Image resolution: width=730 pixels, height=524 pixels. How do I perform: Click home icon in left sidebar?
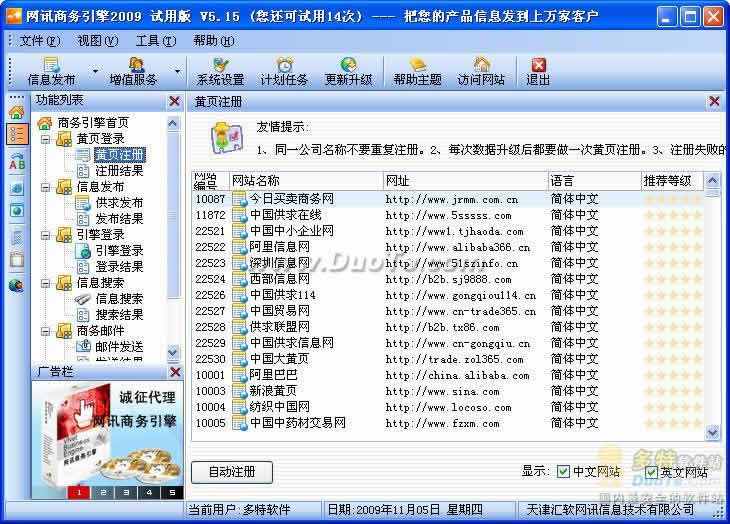17,112
